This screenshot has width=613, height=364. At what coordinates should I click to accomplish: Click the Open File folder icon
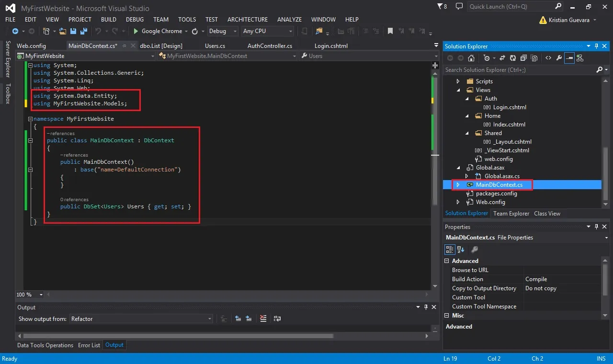[x=62, y=31]
